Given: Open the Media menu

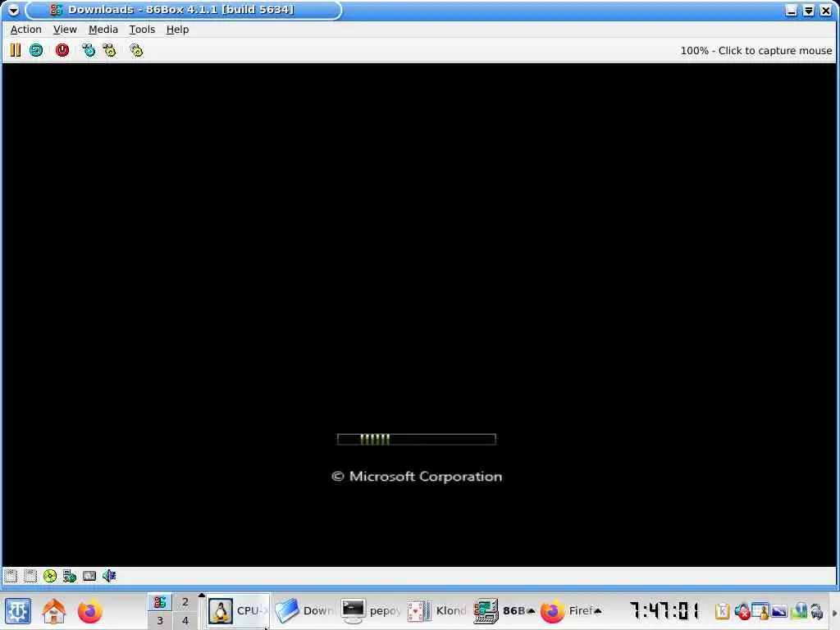Looking at the screenshot, I should (x=103, y=30).
